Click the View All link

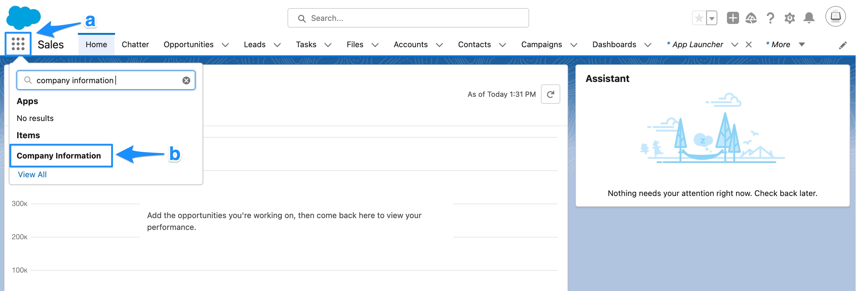click(x=32, y=175)
